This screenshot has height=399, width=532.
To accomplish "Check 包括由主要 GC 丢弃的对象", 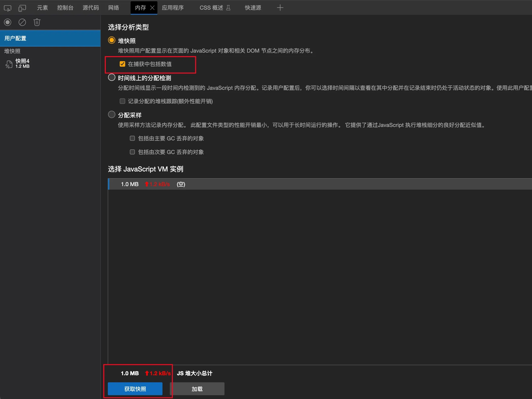I will (132, 138).
